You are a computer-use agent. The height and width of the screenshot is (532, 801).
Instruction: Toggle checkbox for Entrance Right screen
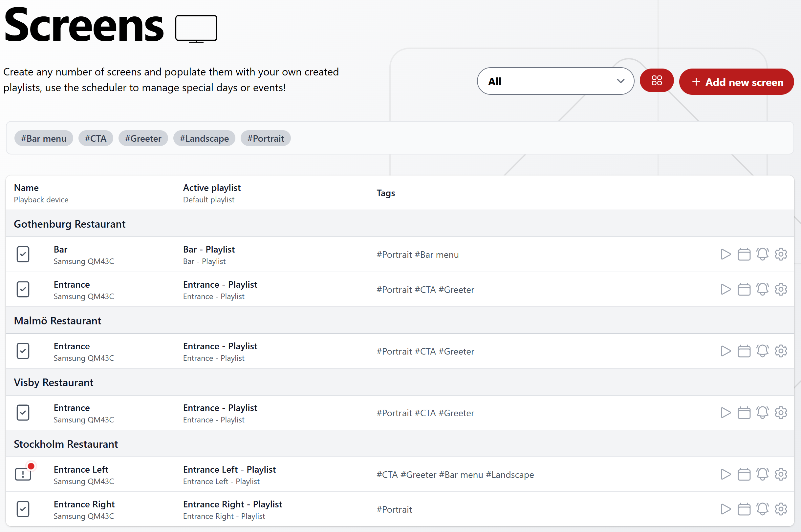tap(23, 509)
